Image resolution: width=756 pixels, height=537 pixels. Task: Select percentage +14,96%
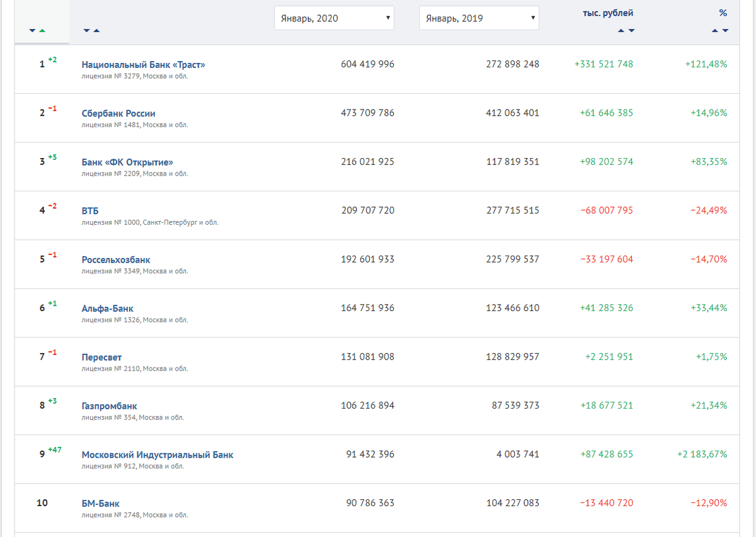[709, 113]
